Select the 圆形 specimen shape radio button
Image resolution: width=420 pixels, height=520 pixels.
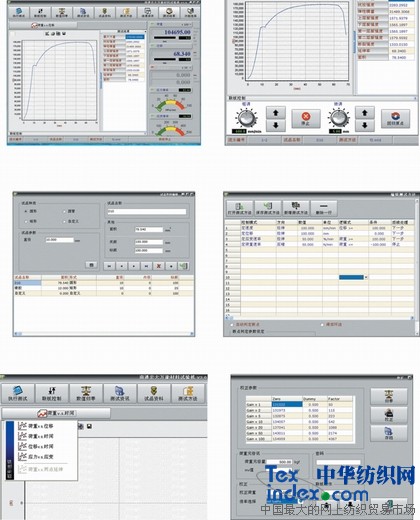26,211
